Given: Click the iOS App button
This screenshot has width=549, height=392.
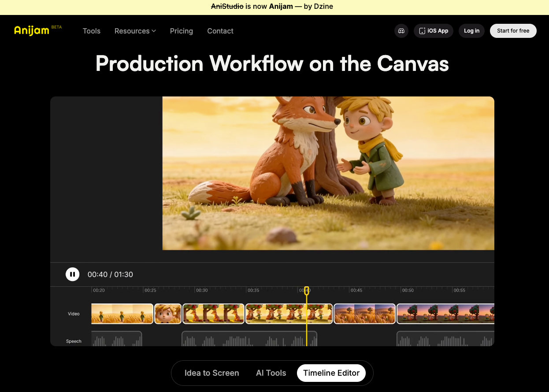Looking at the screenshot, I should coord(434,31).
